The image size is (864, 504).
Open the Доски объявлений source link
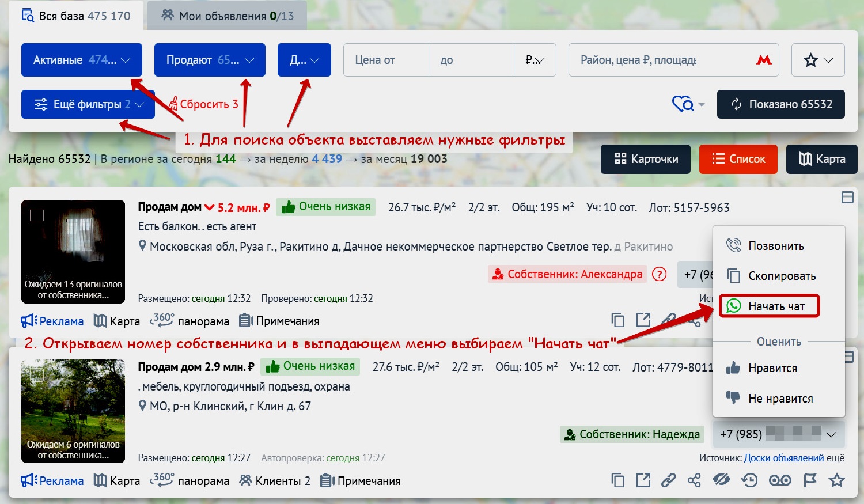[x=784, y=458]
